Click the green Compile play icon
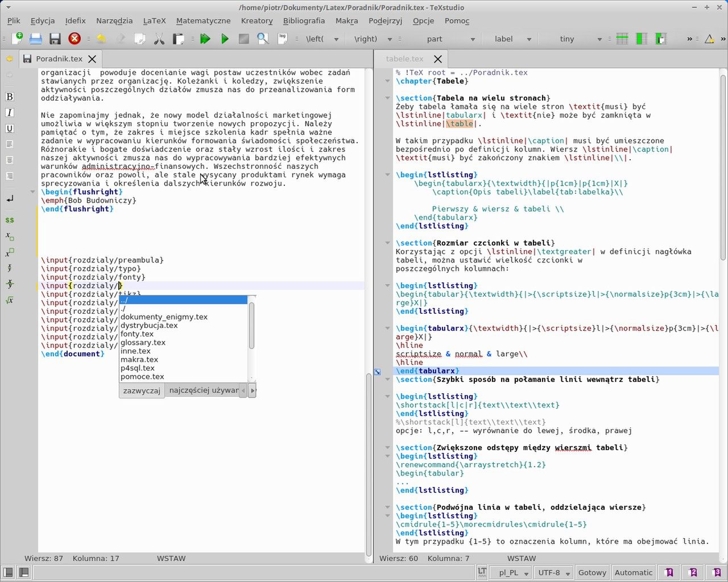Screen dimensions: 728x582 pos(225,39)
